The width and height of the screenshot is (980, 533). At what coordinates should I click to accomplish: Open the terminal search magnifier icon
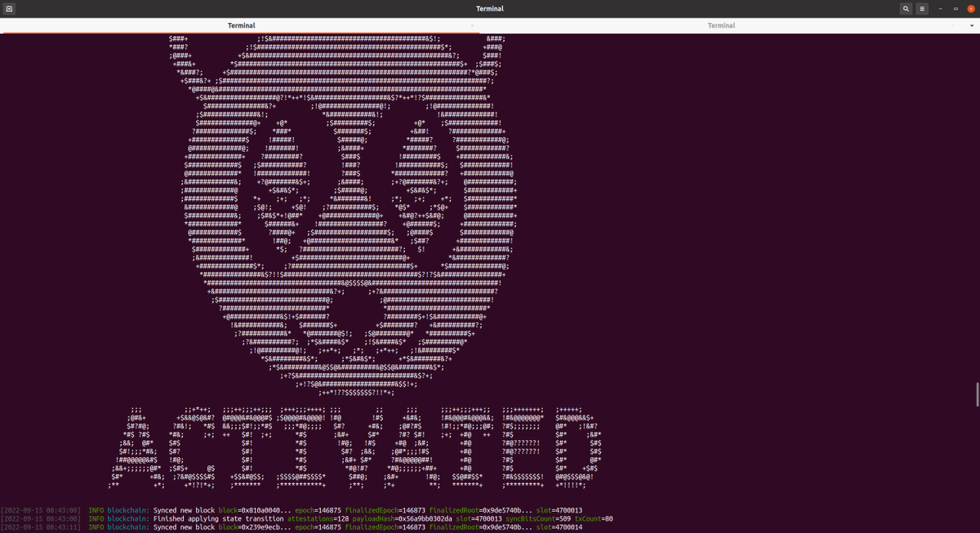tap(906, 9)
